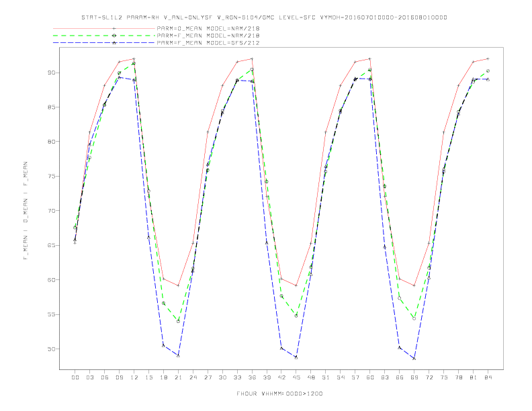Image resolution: width=532 pixels, height=411 pixels.
Task: Click y-axis tick label 75
Action: coord(51,176)
